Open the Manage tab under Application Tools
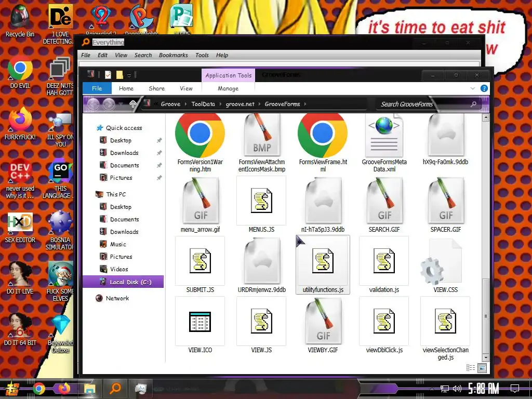Screen dimensions: 532x399 pos(228,88)
